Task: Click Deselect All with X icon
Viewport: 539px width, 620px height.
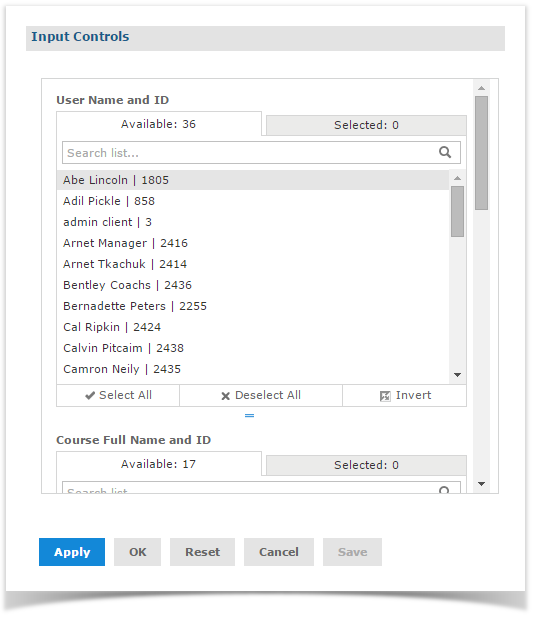Action: tap(261, 395)
